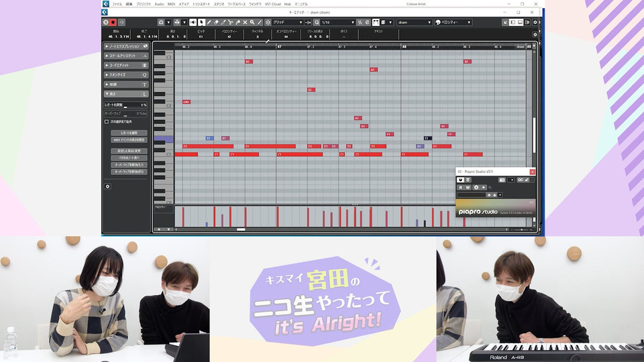Expand スケールアシスタント section
Image resolution: width=644 pixels, height=362 pixels.
[x=126, y=56]
